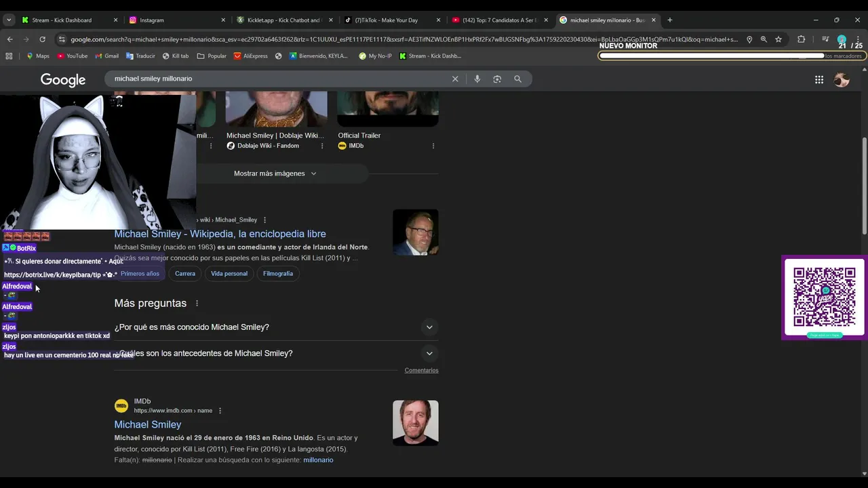
Task: Click the botrix.live tip link in chat
Action: (x=52, y=275)
